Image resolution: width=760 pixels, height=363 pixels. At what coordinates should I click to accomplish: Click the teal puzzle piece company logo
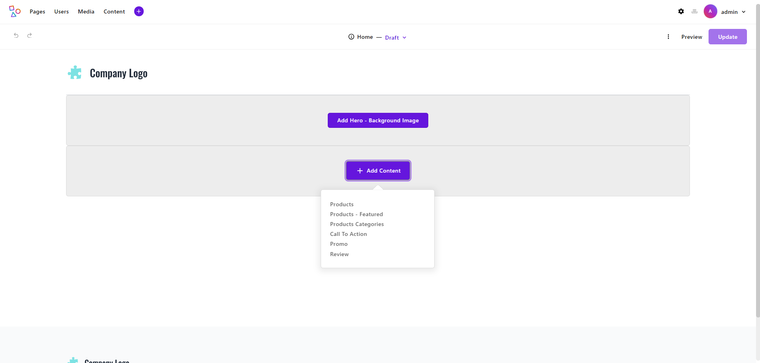click(75, 73)
